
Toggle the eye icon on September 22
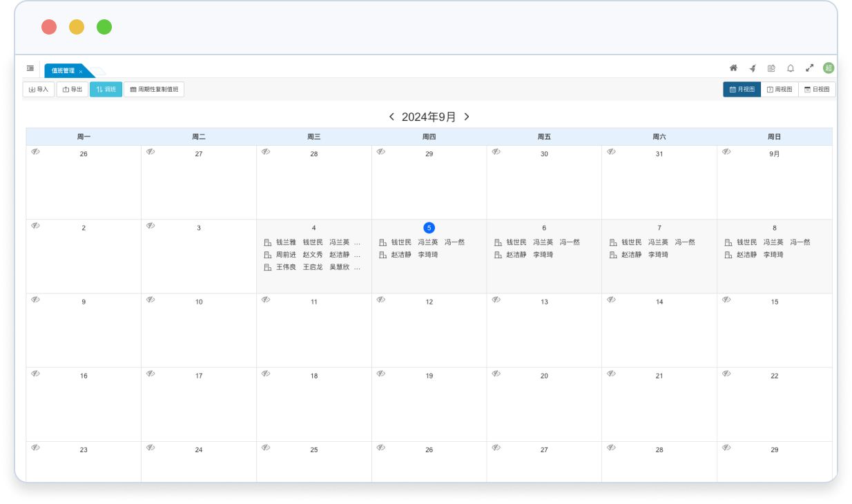pos(726,374)
